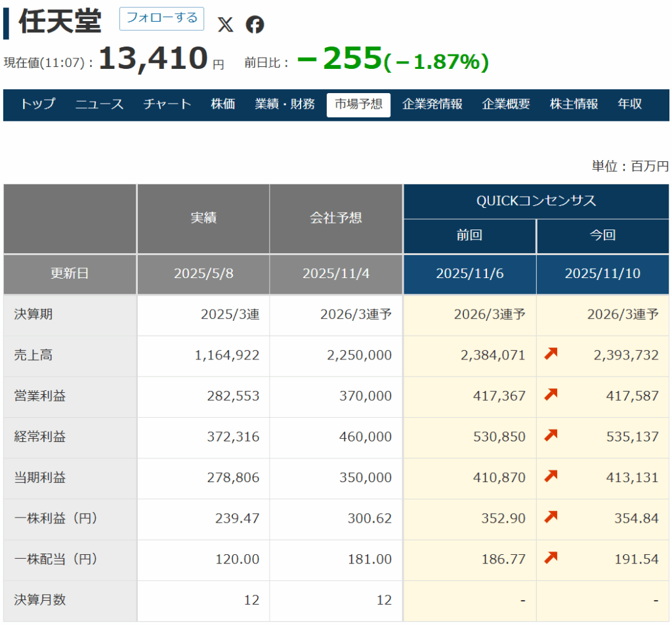Click the up arrow beside 営業利益 417,587
Image resolution: width=672 pixels, height=625 pixels.
551,395
